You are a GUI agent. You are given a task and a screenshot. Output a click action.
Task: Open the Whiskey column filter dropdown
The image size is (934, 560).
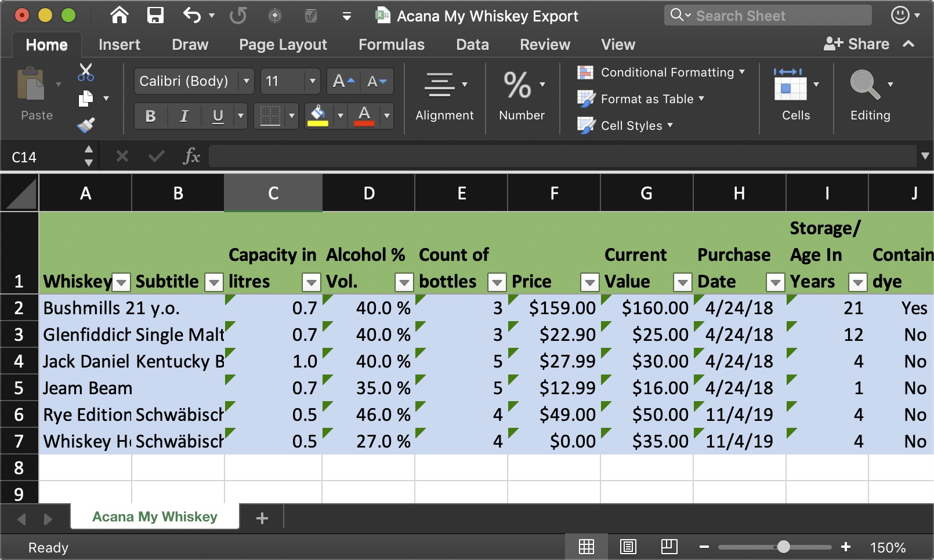pos(121,282)
